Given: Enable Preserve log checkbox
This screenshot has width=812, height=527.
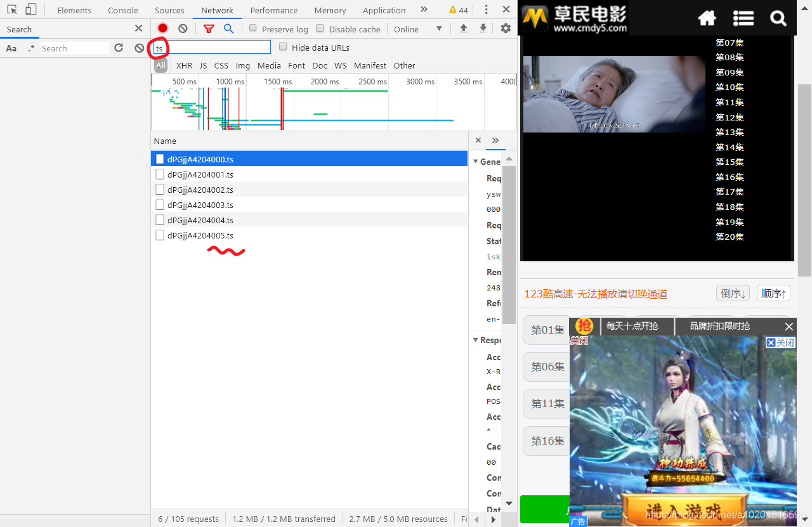Looking at the screenshot, I should 253,29.
